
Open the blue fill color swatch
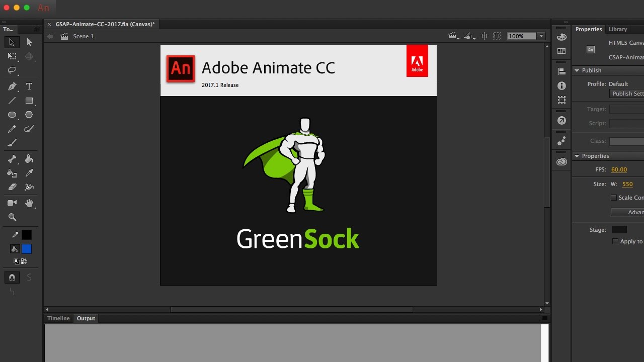tap(27, 249)
